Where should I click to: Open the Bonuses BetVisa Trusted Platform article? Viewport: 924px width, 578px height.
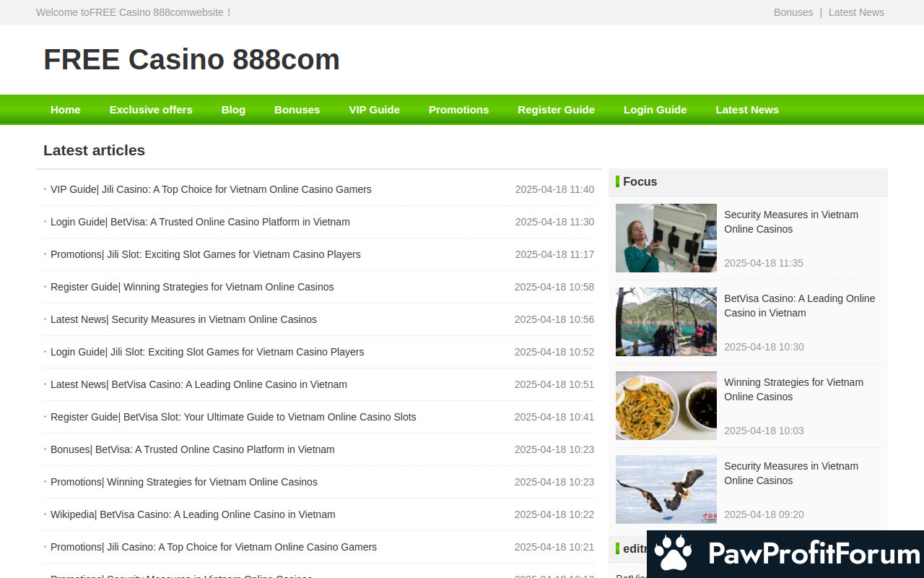(193, 449)
